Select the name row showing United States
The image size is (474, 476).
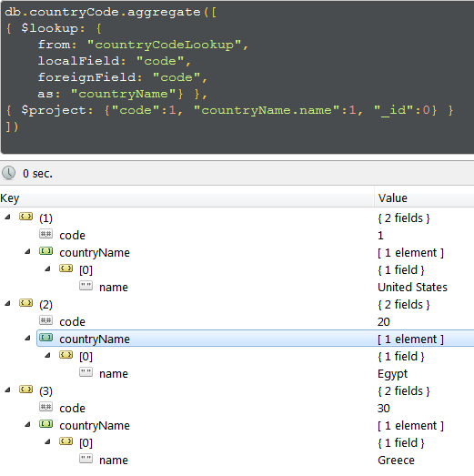pos(237,287)
